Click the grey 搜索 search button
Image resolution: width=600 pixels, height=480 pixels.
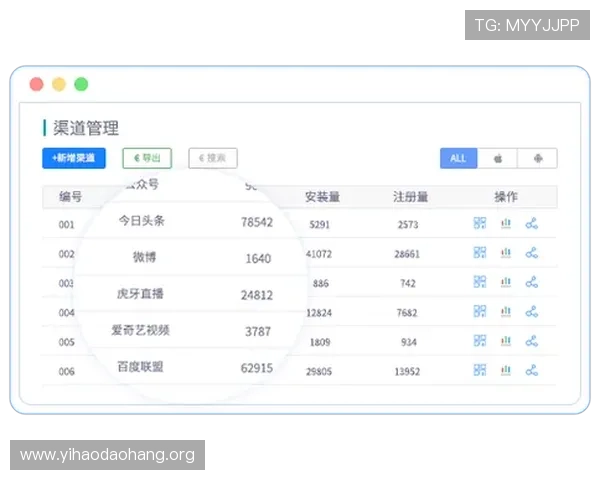click(x=213, y=158)
